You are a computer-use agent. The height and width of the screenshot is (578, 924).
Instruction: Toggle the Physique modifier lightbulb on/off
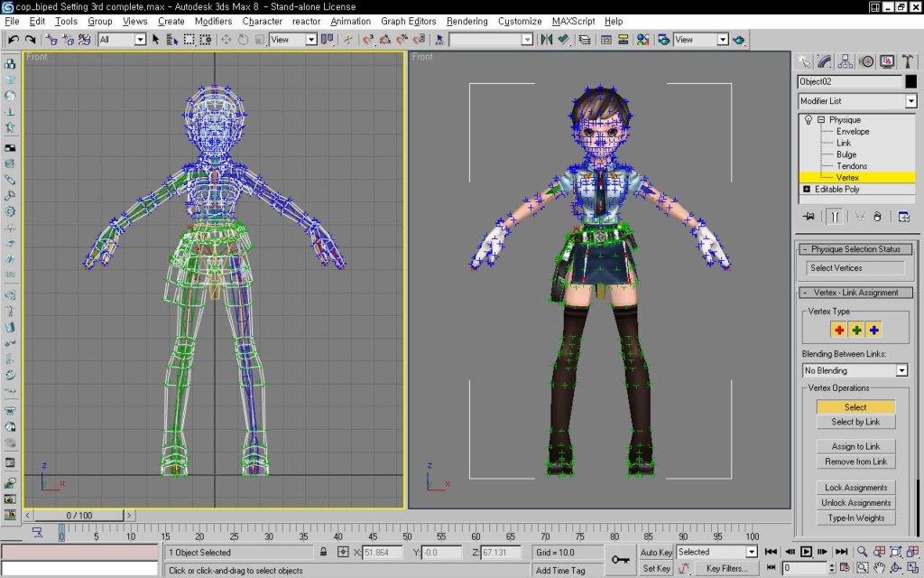click(808, 120)
